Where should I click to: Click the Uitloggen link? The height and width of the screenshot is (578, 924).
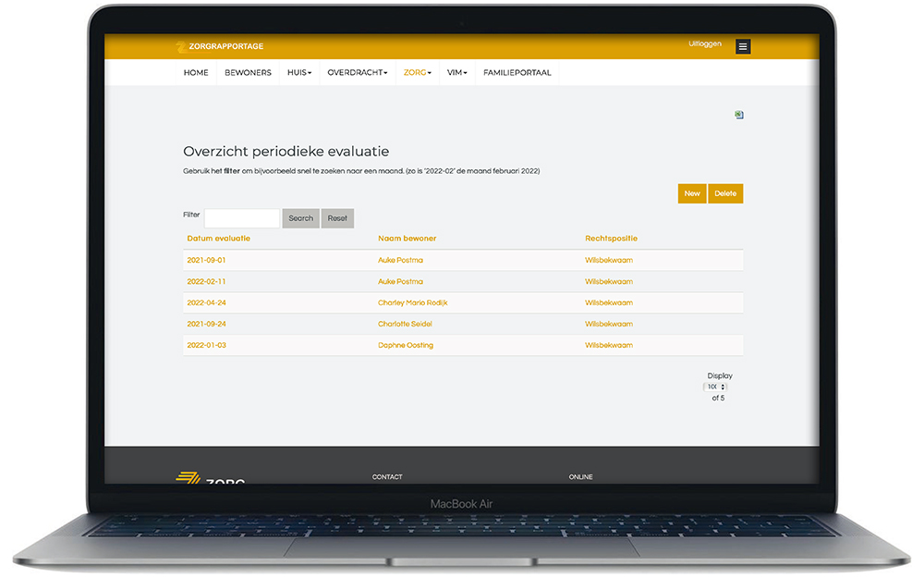(x=705, y=44)
